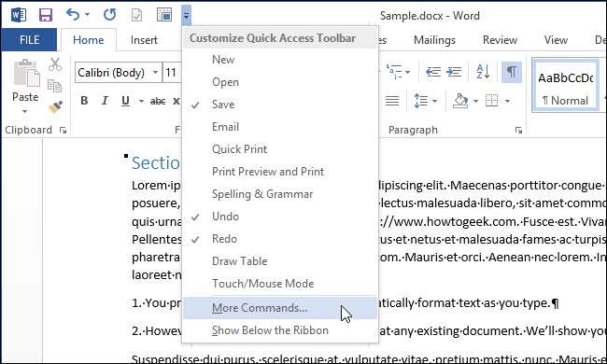607x364 pixels.
Task: Enable Quick Print in the menu
Action: point(280,149)
